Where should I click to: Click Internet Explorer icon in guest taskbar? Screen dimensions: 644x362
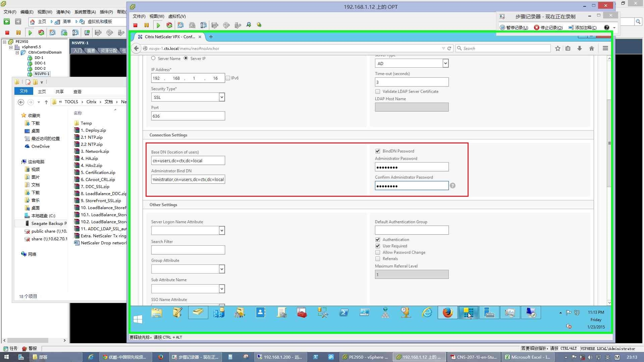(427, 313)
